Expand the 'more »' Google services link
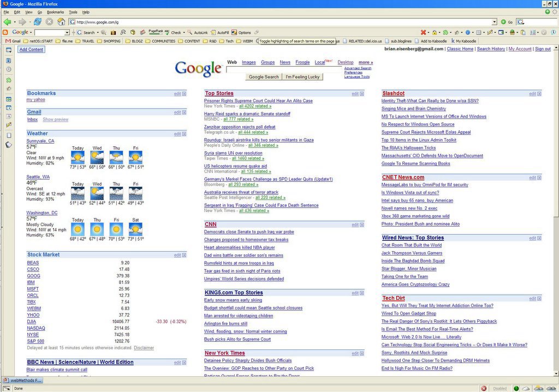The image size is (559, 392). pyautogui.click(x=366, y=62)
